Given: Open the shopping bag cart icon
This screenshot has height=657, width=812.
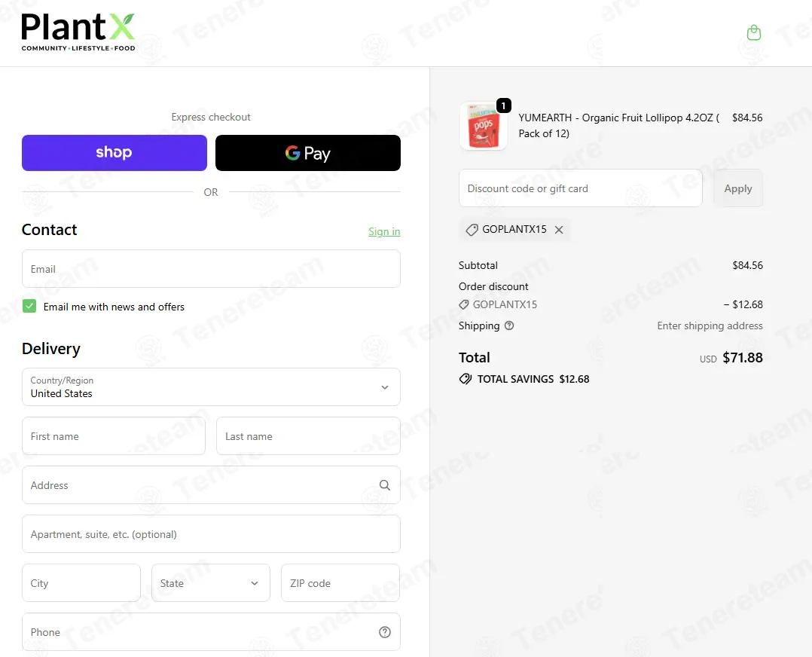Looking at the screenshot, I should (753, 32).
